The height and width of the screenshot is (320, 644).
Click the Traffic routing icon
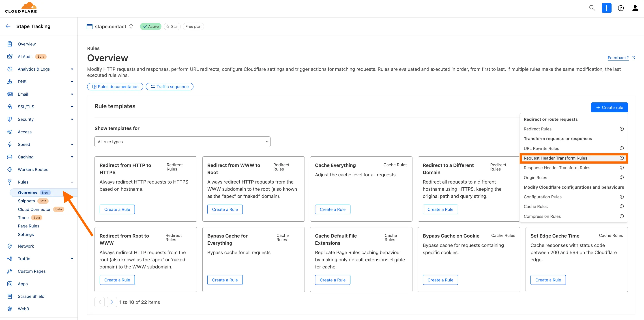[10, 259]
